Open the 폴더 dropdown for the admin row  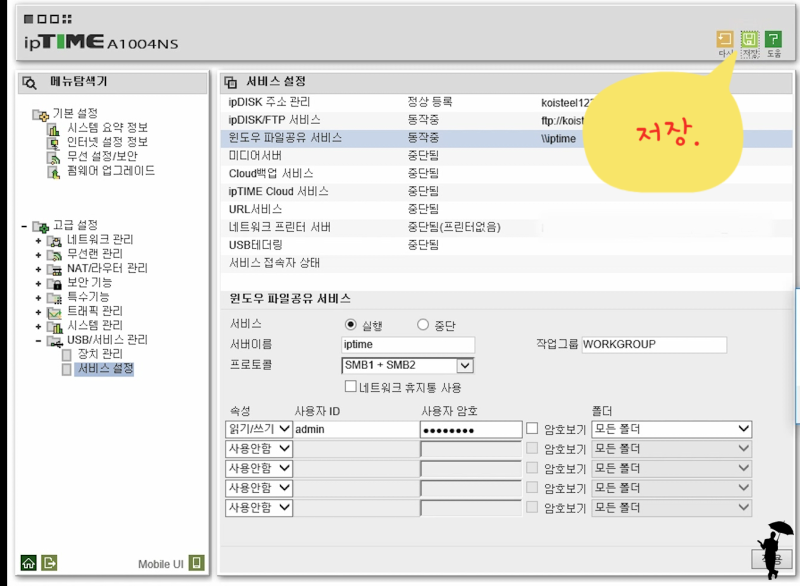click(x=671, y=428)
